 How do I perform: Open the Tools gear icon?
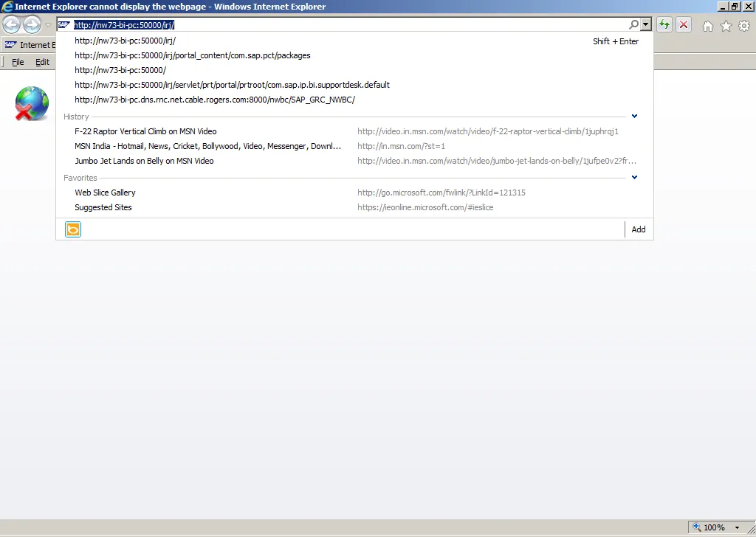coord(744,26)
